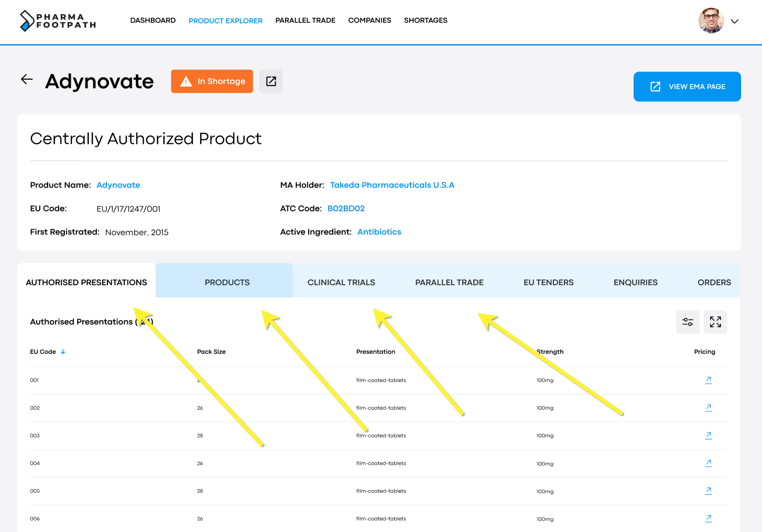762x532 pixels.
Task: Switch to the Parallel Trade tab
Action: [x=449, y=283]
